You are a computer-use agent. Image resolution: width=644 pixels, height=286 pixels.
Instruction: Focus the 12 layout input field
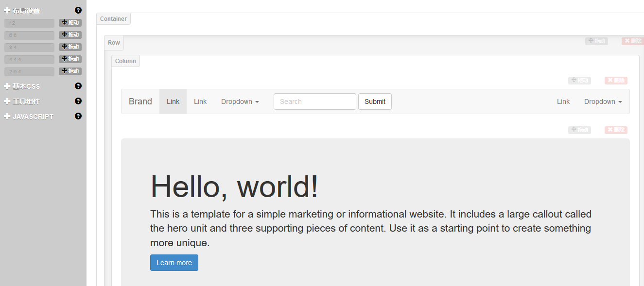[x=29, y=23]
